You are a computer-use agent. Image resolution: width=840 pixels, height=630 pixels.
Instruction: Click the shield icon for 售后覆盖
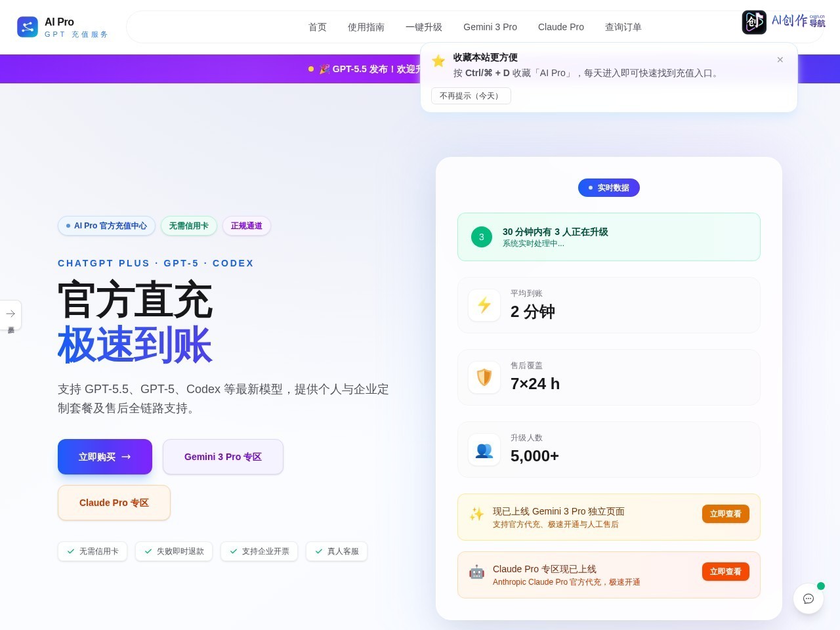(x=484, y=377)
